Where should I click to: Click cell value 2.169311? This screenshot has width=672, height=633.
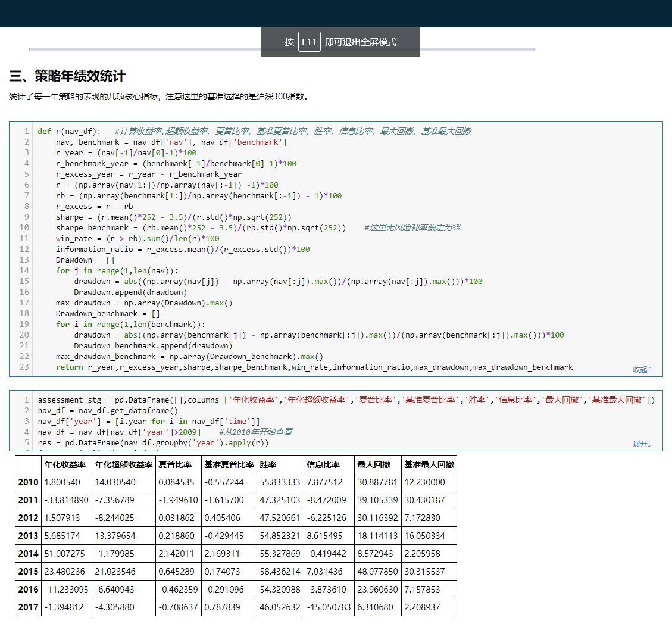(x=223, y=554)
